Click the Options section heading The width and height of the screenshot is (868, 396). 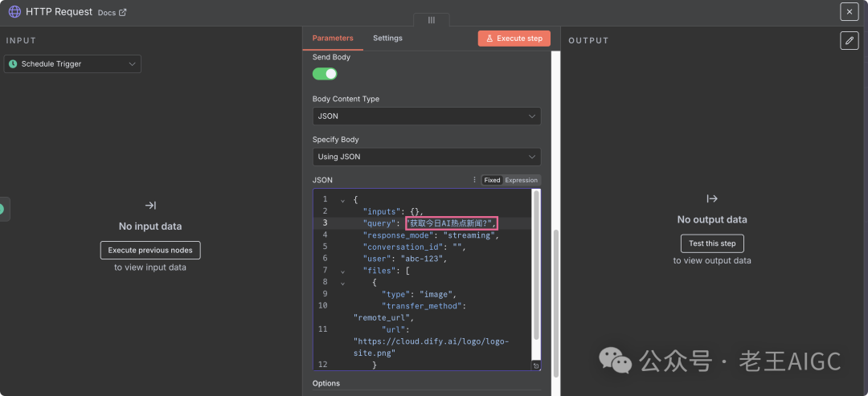click(326, 383)
